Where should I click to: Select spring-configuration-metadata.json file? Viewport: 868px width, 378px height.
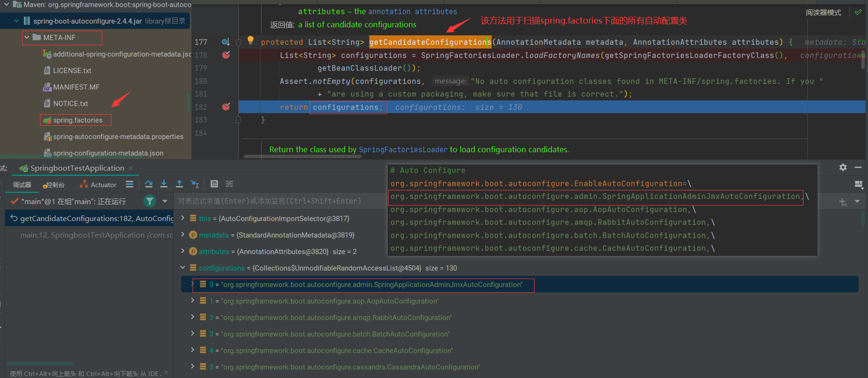(x=108, y=153)
